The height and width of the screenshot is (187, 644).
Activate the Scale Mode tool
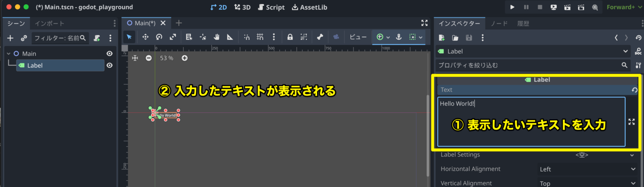[173, 37]
